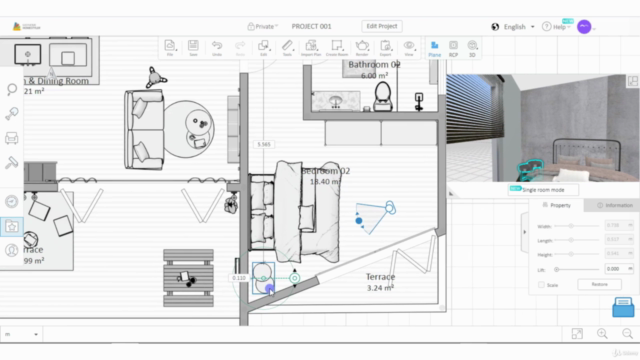Open the unit dropdown showing m
This screenshot has height=360, width=640.
(21, 334)
